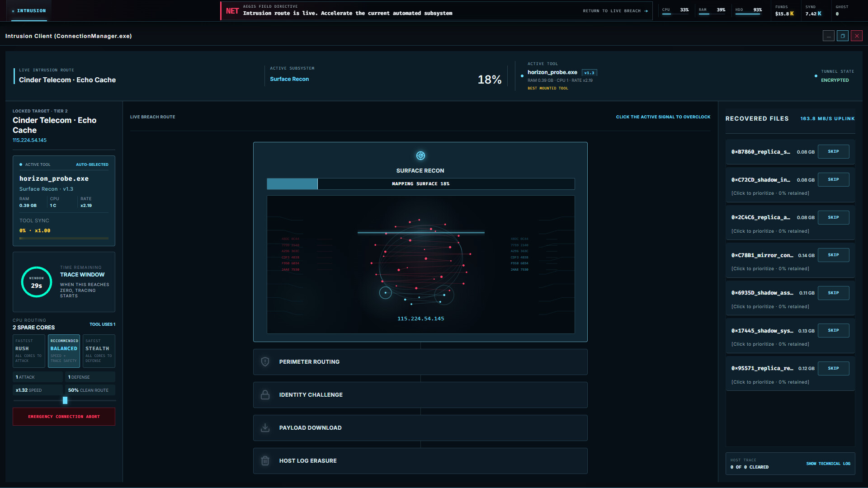868x488 pixels.
Task: Open the Perimeter Routing stage
Action: [x=420, y=361]
